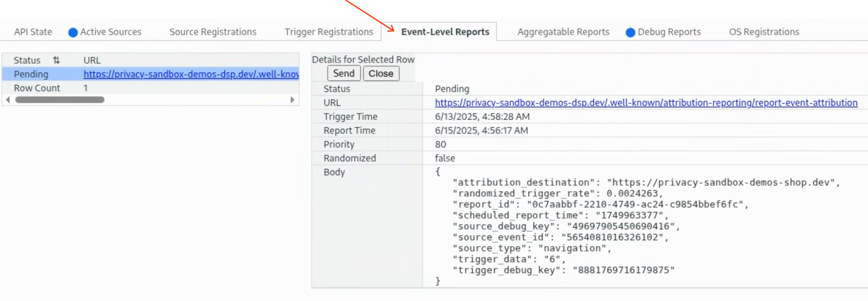Open the Debug Reports tab

pos(669,32)
